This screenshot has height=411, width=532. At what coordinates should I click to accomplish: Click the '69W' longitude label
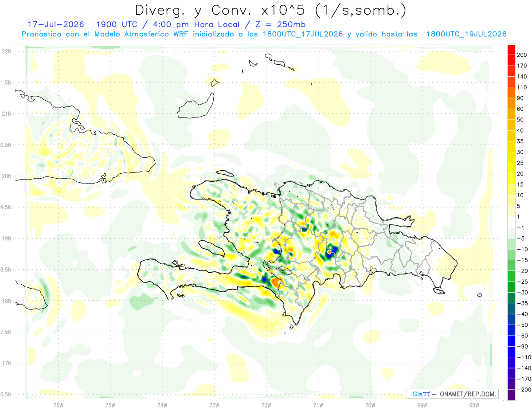(x=422, y=406)
